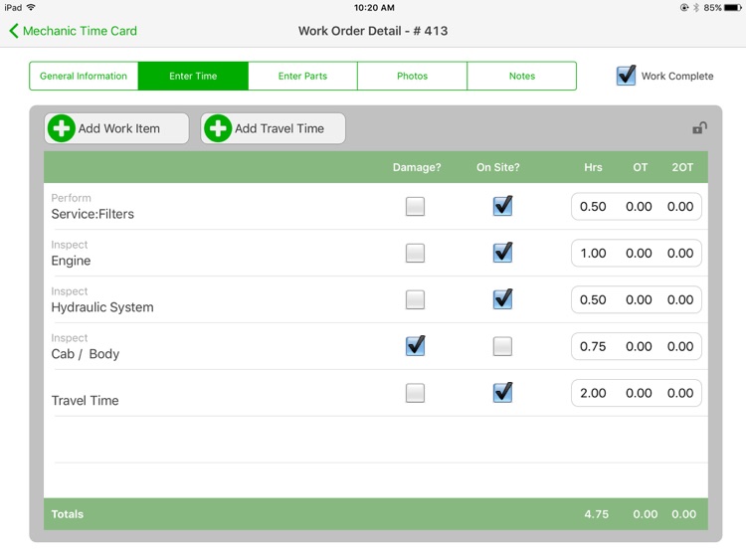Tap the 10:20 AM clock
The height and width of the screenshot is (560, 746).
pyautogui.click(x=374, y=8)
